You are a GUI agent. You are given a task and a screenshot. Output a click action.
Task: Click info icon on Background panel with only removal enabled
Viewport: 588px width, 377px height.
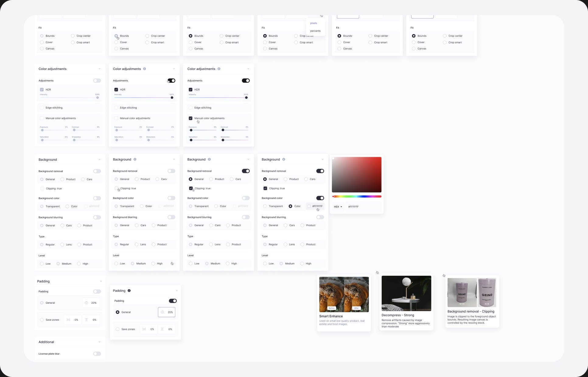point(209,160)
